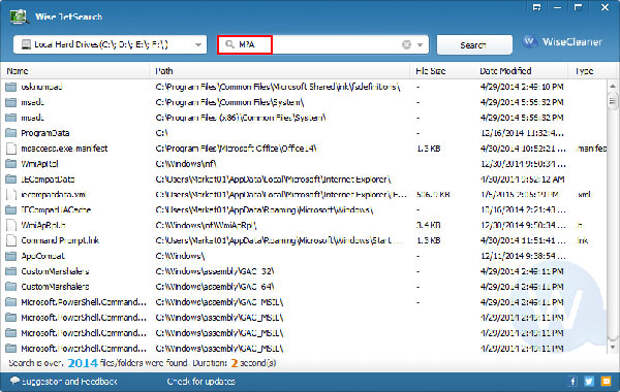
Task: Expand the search history dropdown arrow
Action: (x=420, y=45)
